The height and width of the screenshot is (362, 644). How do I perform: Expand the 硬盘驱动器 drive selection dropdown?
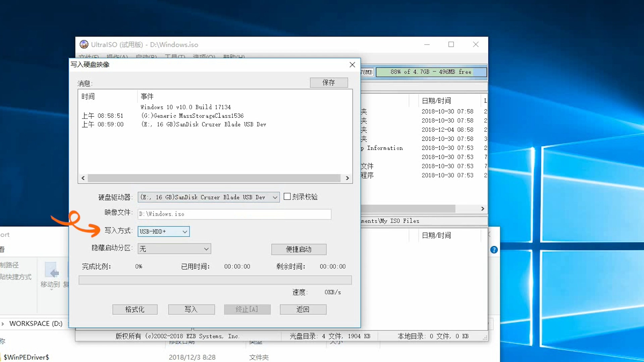pyautogui.click(x=275, y=197)
